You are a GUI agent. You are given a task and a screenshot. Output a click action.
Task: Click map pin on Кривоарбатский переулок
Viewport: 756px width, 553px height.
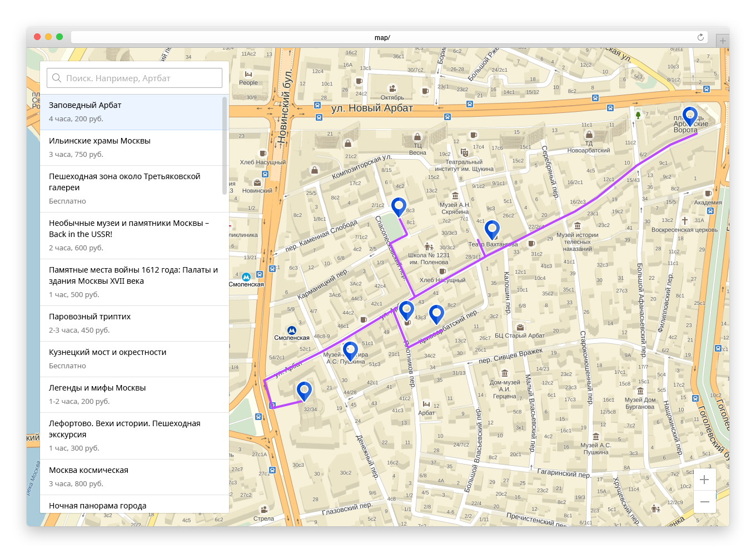click(x=437, y=315)
